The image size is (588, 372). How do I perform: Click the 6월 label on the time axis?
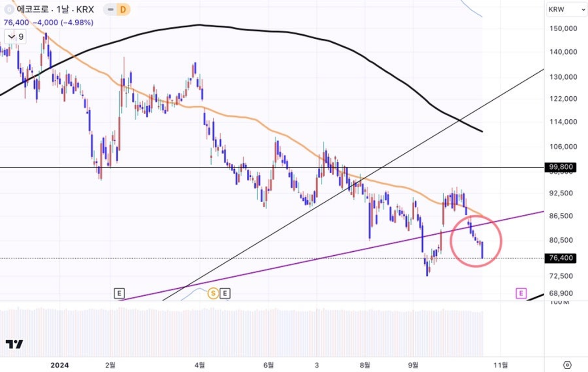coord(268,365)
